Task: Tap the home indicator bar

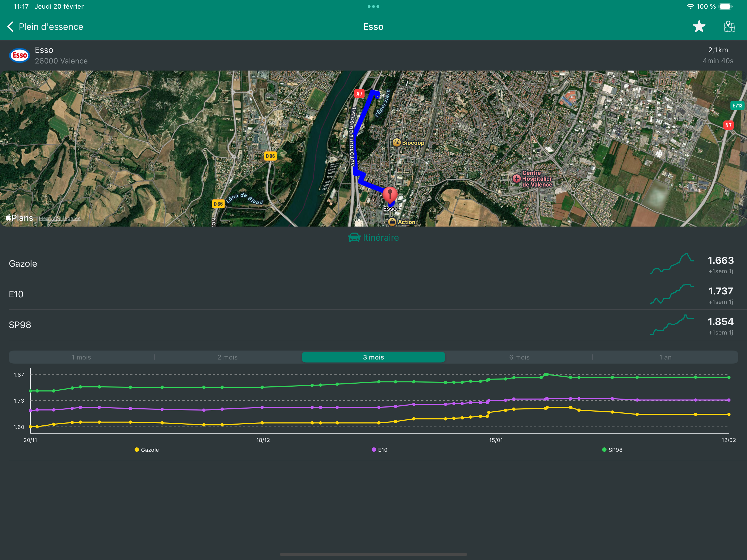Action: coord(373,554)
